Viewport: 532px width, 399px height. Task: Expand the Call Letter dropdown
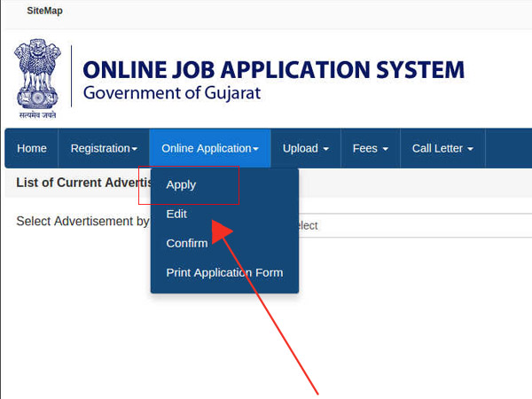(x=442, y=148)
